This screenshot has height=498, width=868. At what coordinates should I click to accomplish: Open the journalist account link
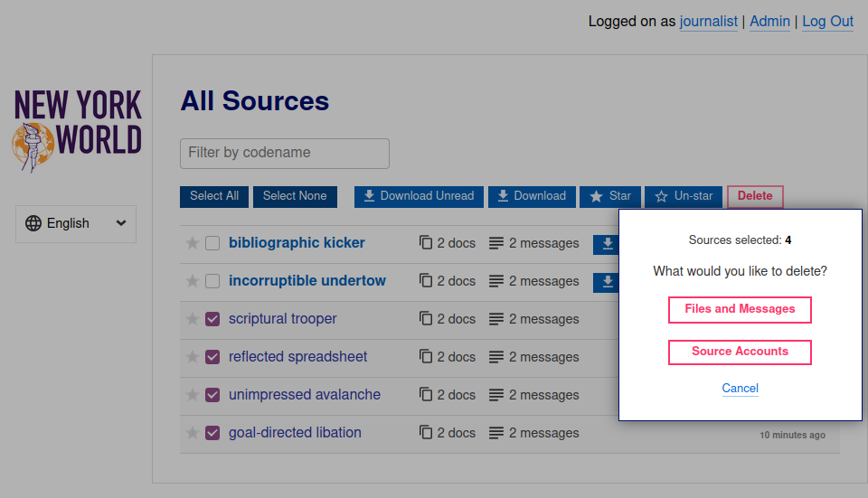pyautogui.click(x=709, y=22)
